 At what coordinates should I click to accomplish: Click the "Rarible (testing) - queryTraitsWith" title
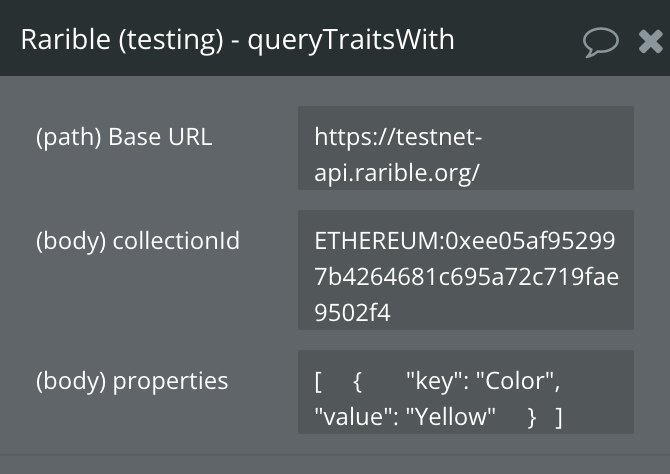coord(238,41)
